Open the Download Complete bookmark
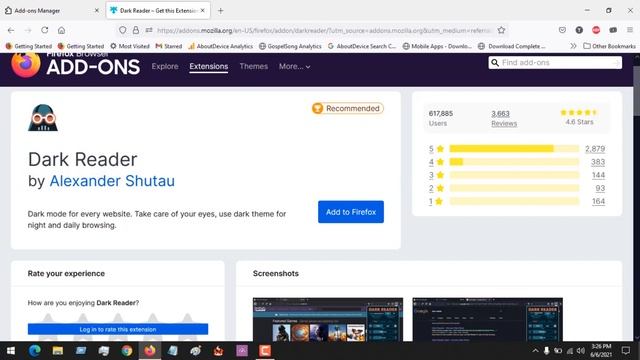Image resolution: width=640 pixels, height=360 pixels. [512, 46]
